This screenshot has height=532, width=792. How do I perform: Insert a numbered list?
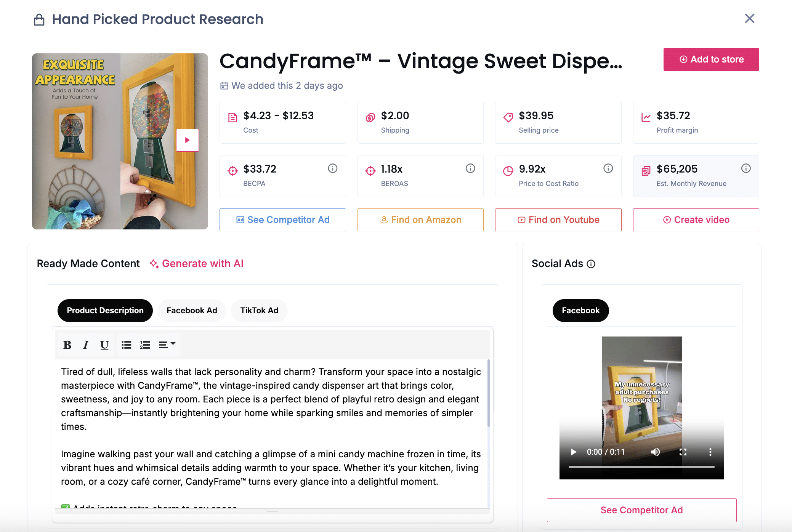click(x=145, y=345)
